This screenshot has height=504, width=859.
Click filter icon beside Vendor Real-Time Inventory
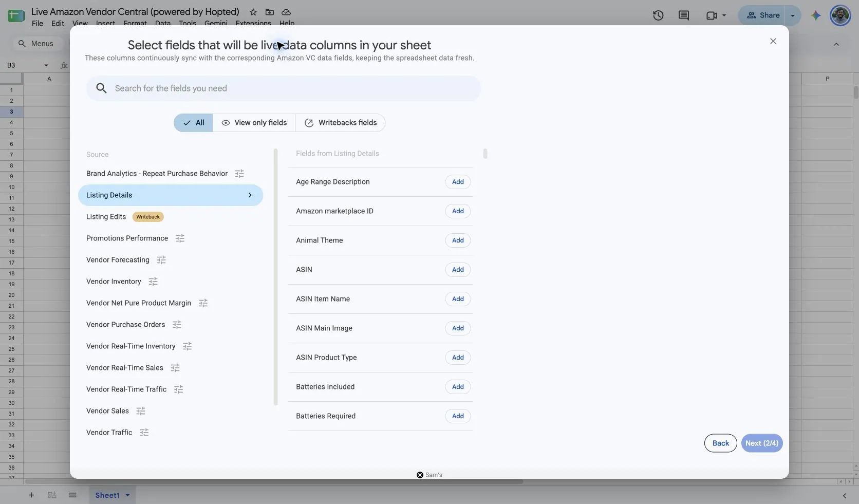187,346
